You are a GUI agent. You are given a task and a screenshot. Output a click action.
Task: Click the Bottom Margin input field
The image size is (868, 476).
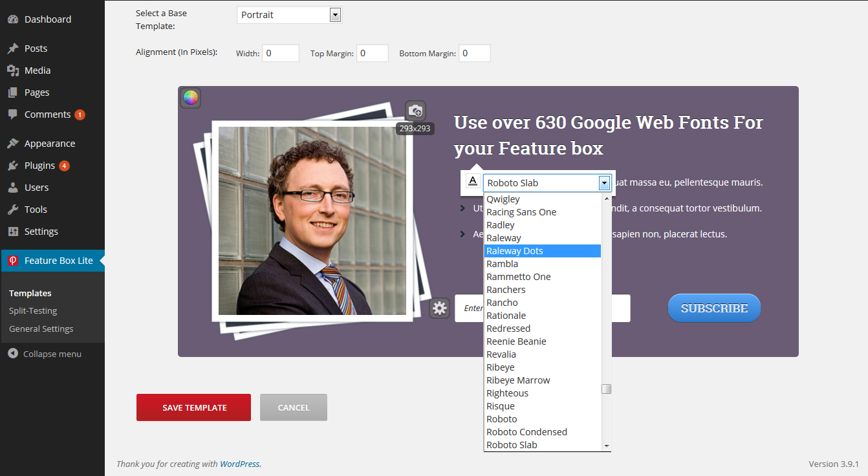tap(475, 53)
